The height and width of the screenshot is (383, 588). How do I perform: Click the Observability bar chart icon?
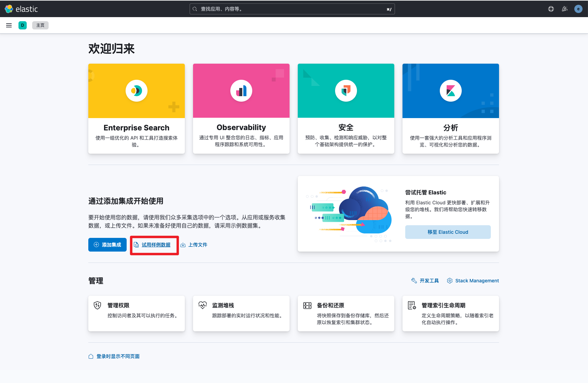pos(241,91)
